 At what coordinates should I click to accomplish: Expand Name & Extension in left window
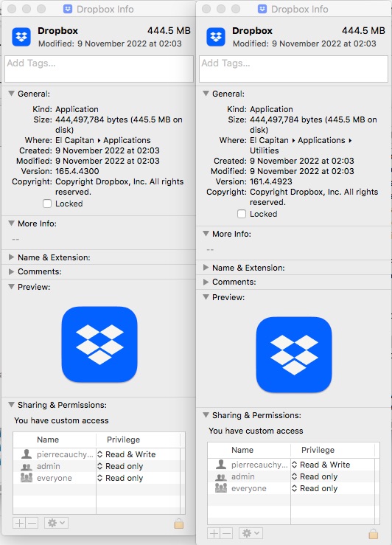(x=12, y=257)
